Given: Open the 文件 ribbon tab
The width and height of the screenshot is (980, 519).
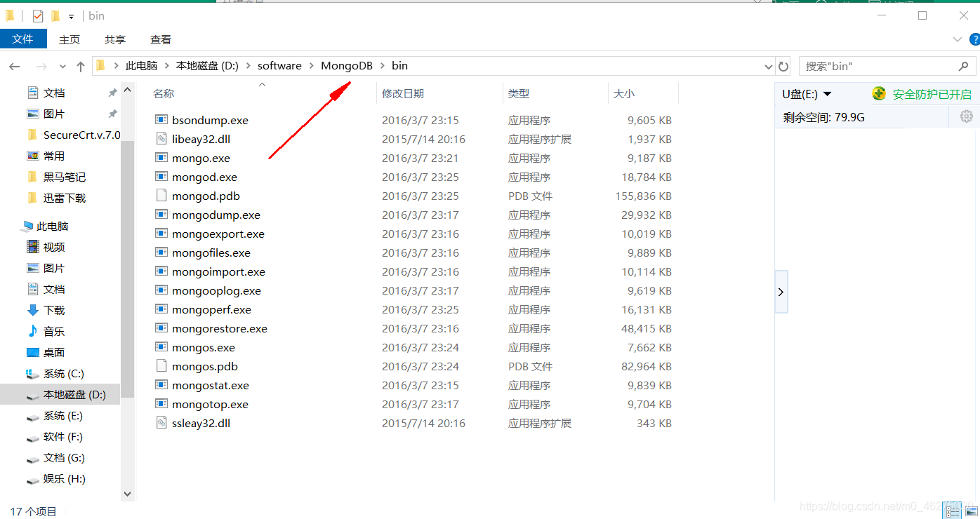Looking at the screenshot, I should coord(23,39).
